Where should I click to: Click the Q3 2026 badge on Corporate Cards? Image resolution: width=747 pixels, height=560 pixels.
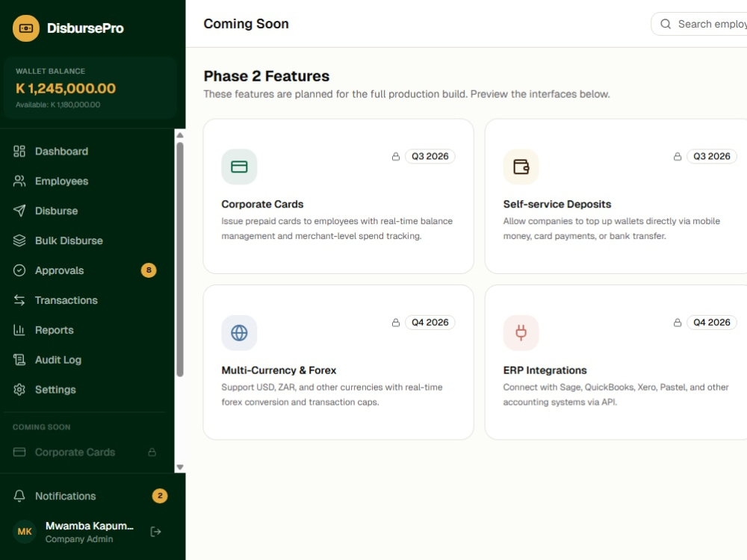[x=430, y=156]
